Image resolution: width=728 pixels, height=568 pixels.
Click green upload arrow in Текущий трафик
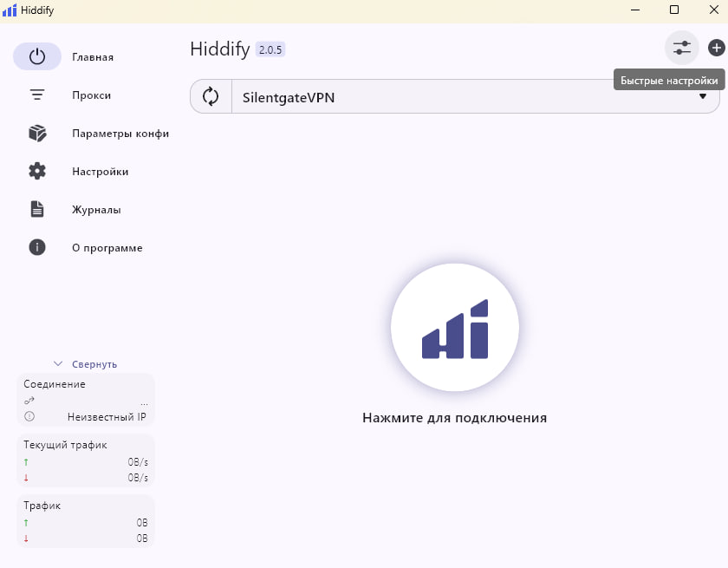pyautogui.click(x=26, y=462)
